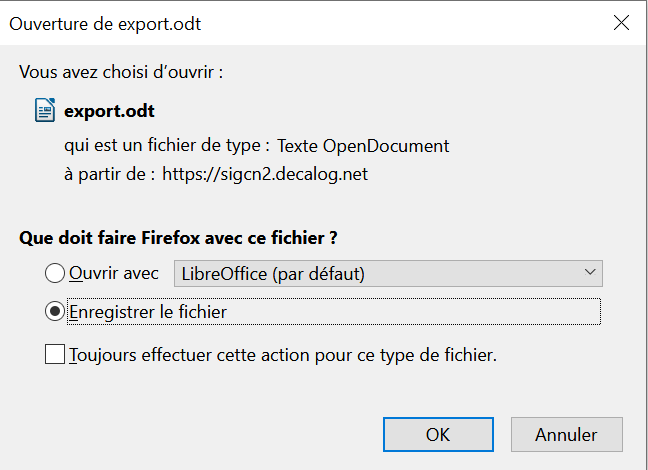This screenshot has width=648, height=470.
Task: Click the export.odt document file icon
Action: coord(45,110)
